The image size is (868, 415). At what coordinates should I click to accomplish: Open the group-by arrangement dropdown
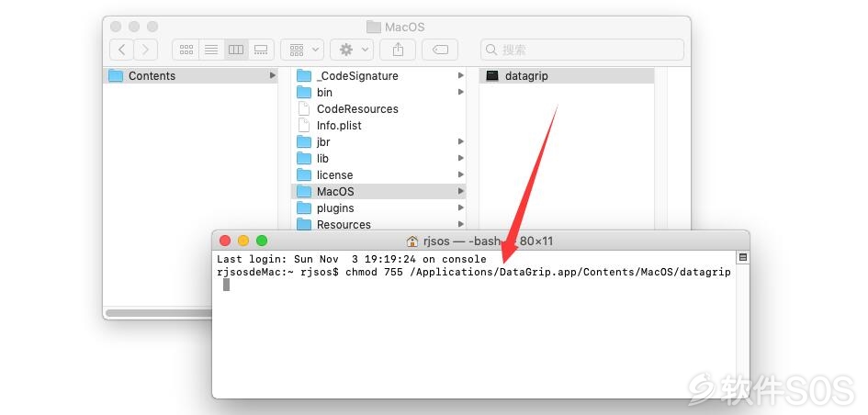(x=302, y=50)
